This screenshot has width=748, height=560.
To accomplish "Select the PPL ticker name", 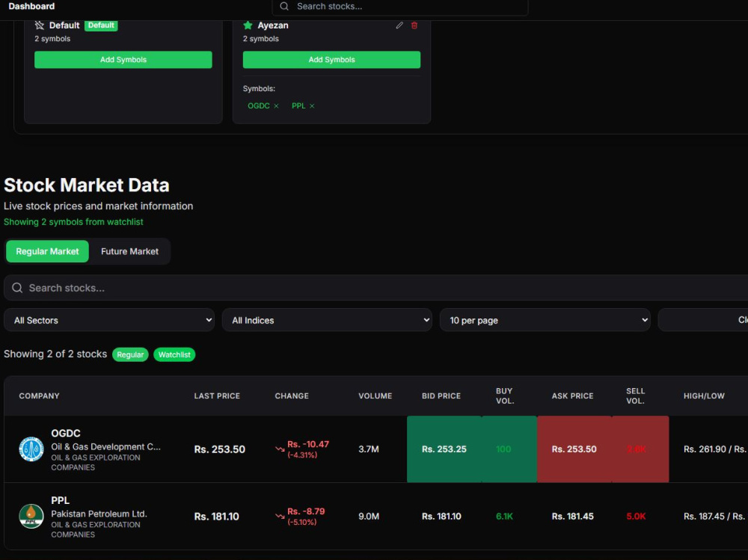I will pyautogui.click(x=60, y=500).
